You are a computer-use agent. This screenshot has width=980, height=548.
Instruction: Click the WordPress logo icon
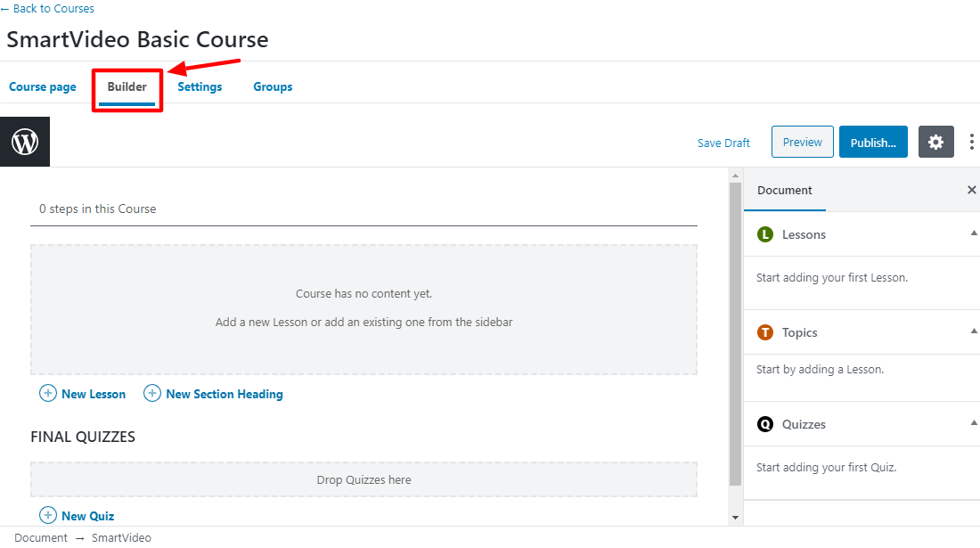click(25, 142)
